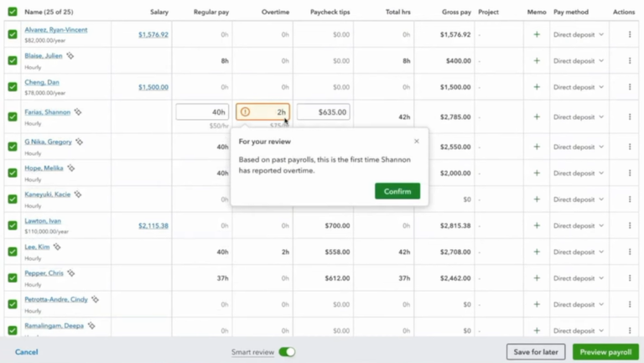Open pay method dropdown for Alvarez, Ryan-Vincent

(x=579, y=34)
